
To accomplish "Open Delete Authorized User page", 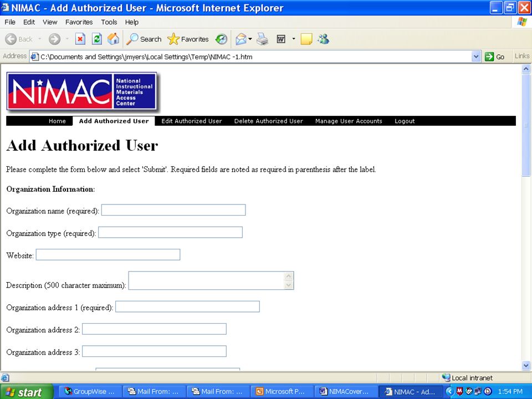I will [268, 121].
